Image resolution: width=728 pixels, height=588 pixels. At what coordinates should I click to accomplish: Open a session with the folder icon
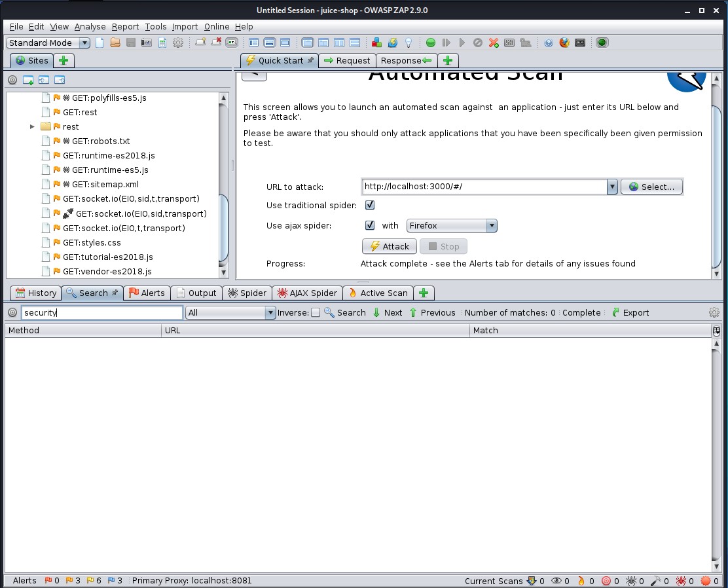point(115,43)
